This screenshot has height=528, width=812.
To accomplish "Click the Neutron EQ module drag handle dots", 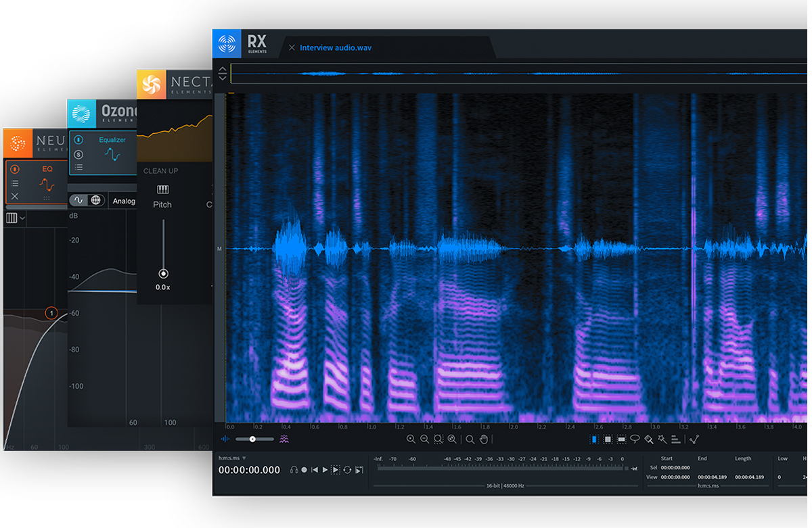I will (47, 198).
